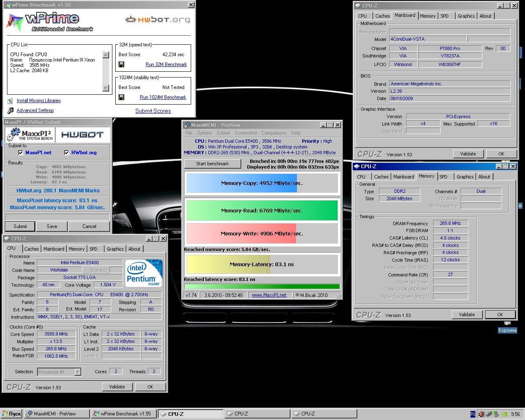
Task: Click the Memory-Latency result bar
Action: coord(262,264)
